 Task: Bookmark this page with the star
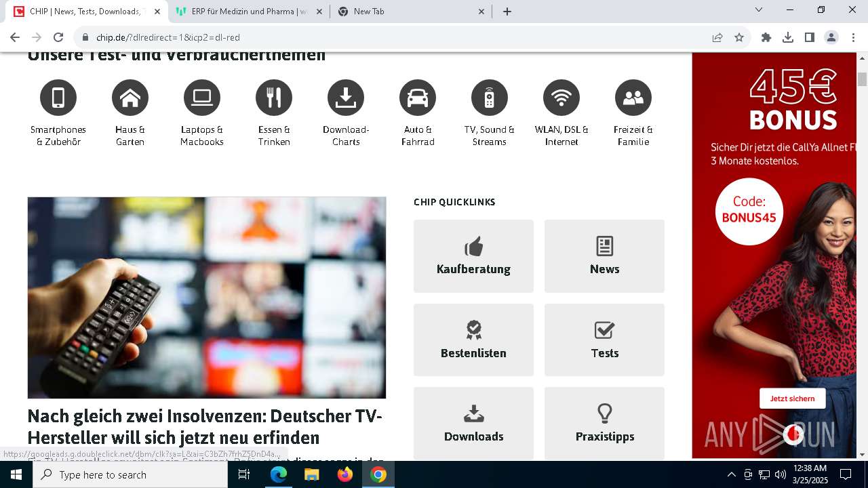tap(739, 37)
